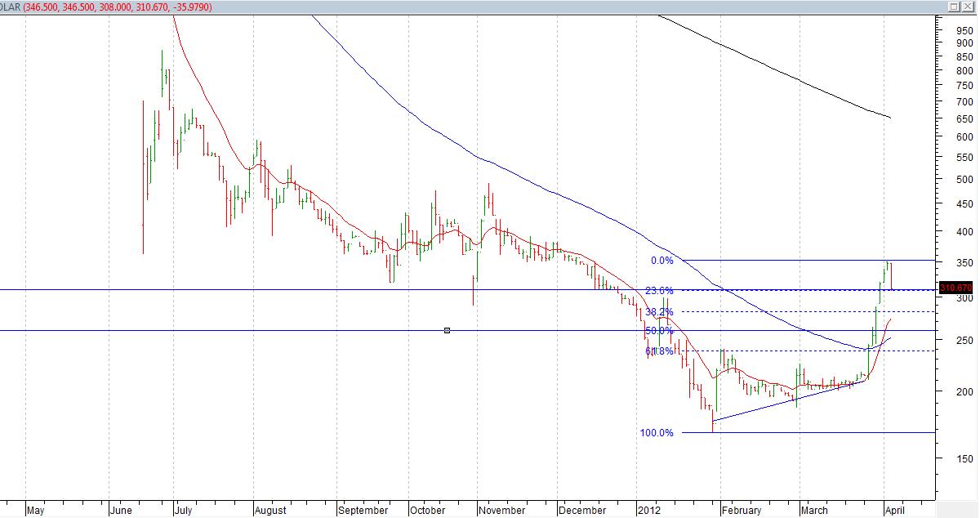Click the December label on the date axis
Viewport: 980px width, 518px height.
click(x=583, y=511)
